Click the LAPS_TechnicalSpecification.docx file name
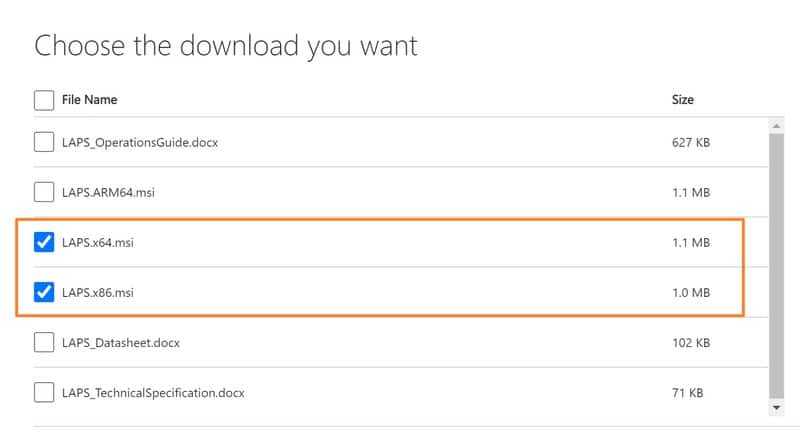The image size is (800, 446). (153, 393)
